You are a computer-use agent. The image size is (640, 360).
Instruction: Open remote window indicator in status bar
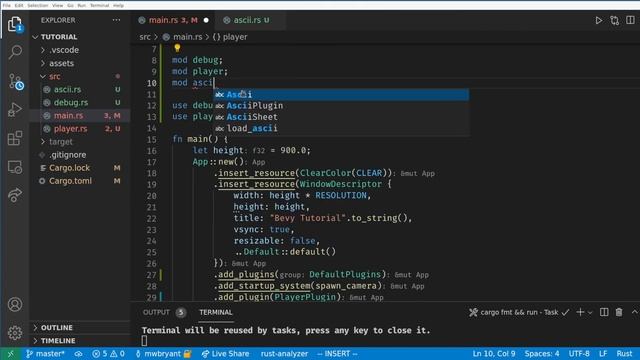point(11,354)
